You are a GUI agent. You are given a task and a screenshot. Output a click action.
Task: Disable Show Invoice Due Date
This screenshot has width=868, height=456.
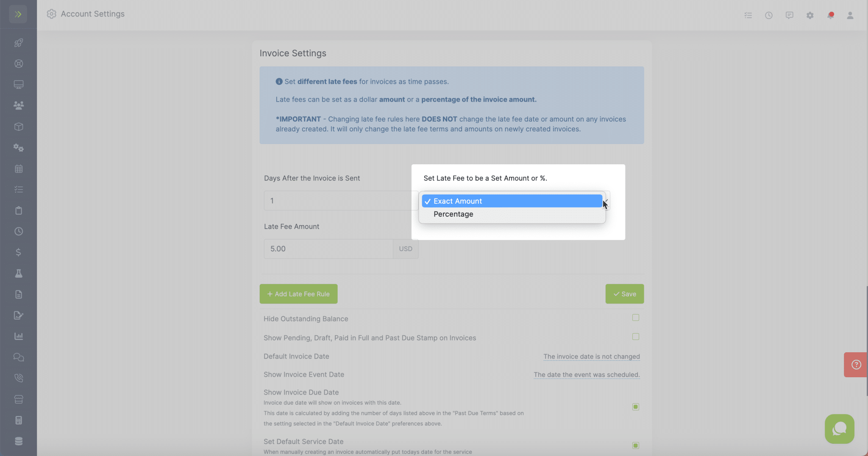click(x=635, y=406)
